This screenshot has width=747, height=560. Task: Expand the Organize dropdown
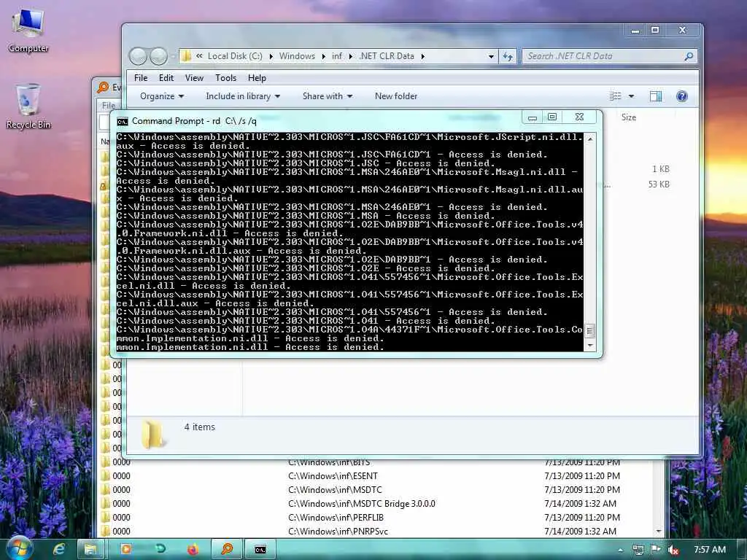click(162, 96)
